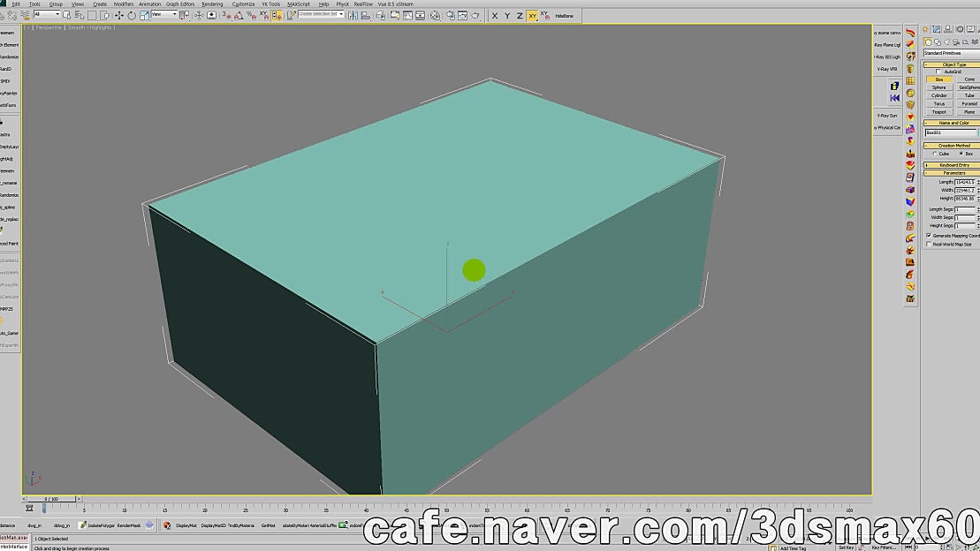Enable the AutoGrid checkbox
Viewport: 980px width, 551px height.
(938, 71)
